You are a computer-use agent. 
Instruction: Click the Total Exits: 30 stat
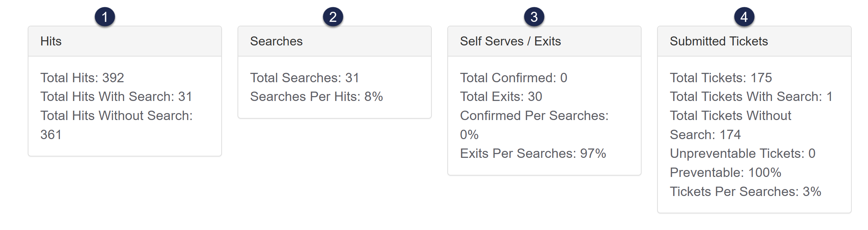(x=501, y=96)
